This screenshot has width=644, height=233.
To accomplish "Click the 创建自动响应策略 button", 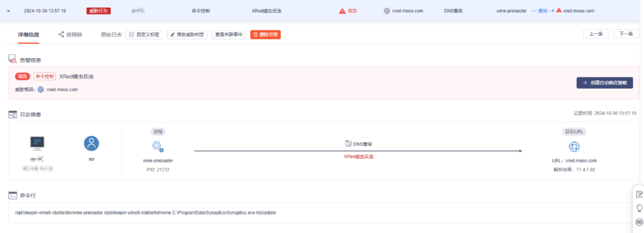I will click(605, 82).
